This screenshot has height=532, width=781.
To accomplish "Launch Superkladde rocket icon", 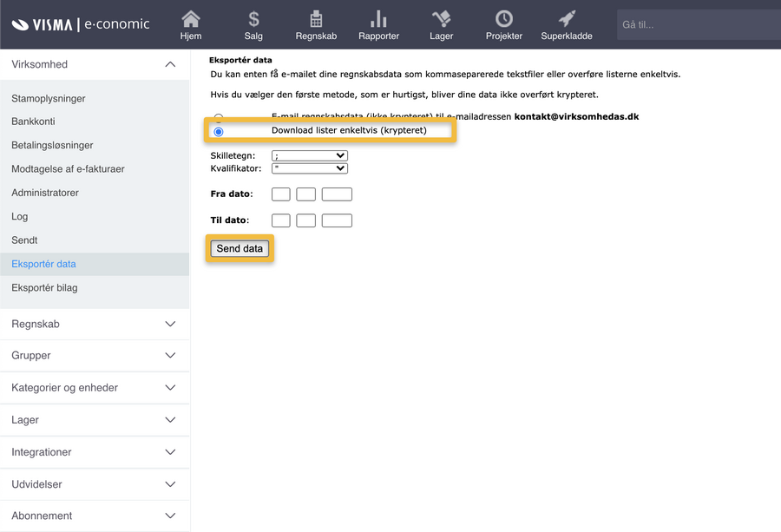I will tap(567, 19).
